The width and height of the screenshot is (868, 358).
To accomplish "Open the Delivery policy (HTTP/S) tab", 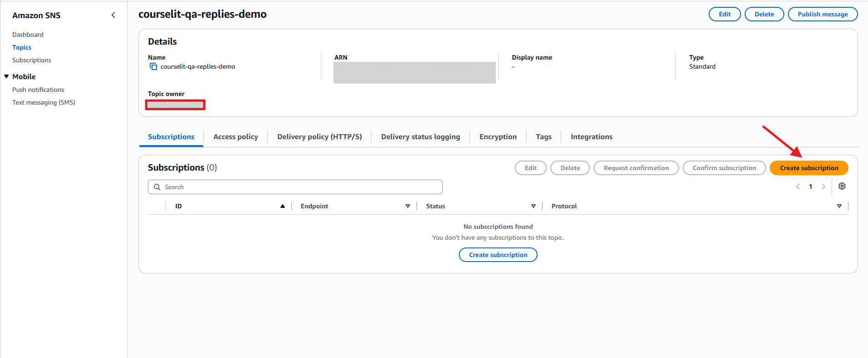I will point(320,137).
